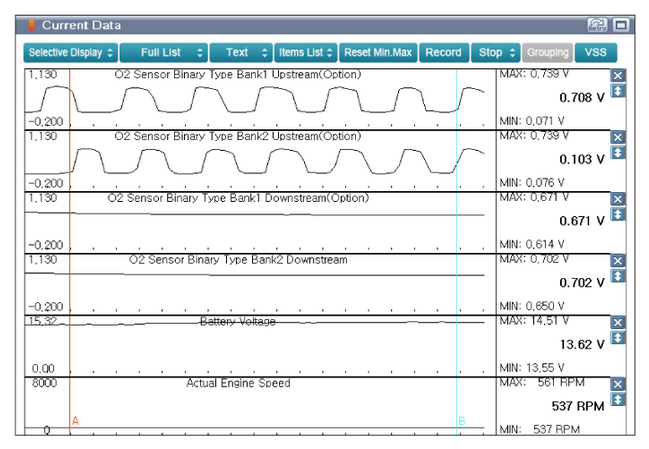Viewport: 649px width, 449px height.
Task: Click the current value 0.103 V
Action: coord(582,159)
